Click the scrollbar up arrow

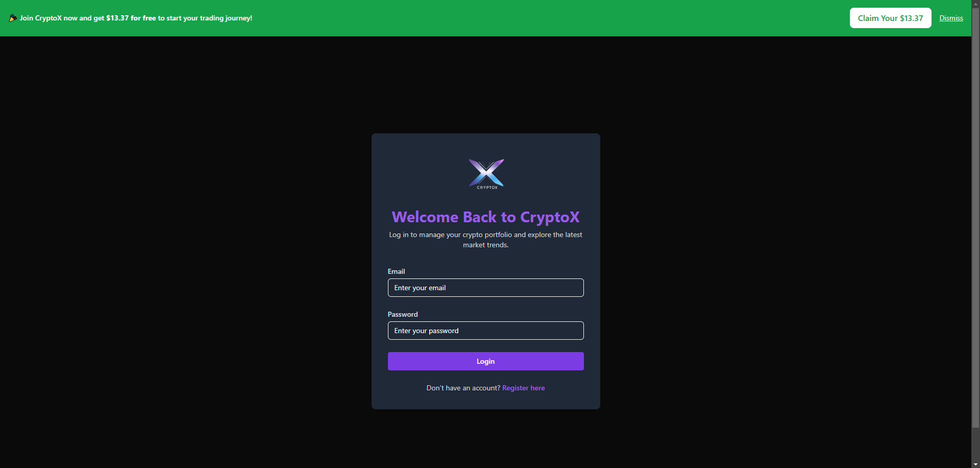point(975,3)
